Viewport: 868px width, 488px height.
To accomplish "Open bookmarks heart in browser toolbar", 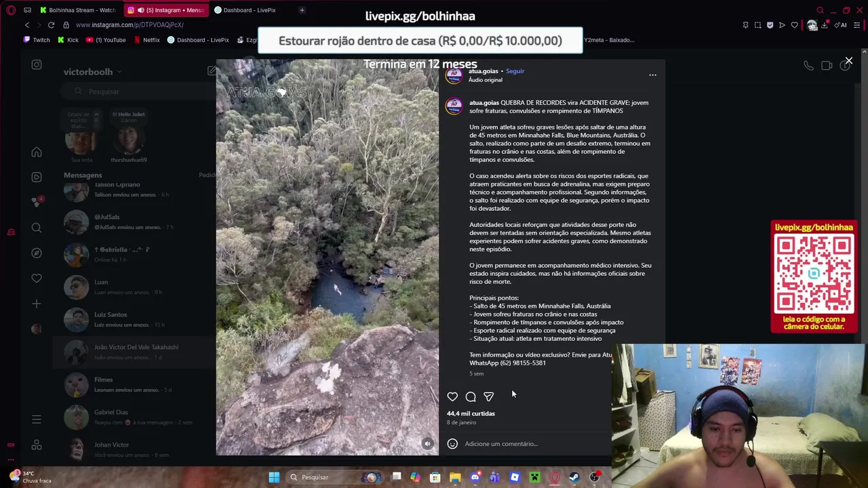I will [794, 25].
